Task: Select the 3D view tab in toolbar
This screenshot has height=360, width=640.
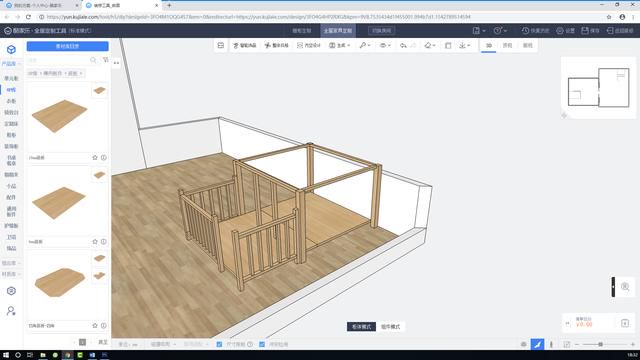Action: coord(489,45)
